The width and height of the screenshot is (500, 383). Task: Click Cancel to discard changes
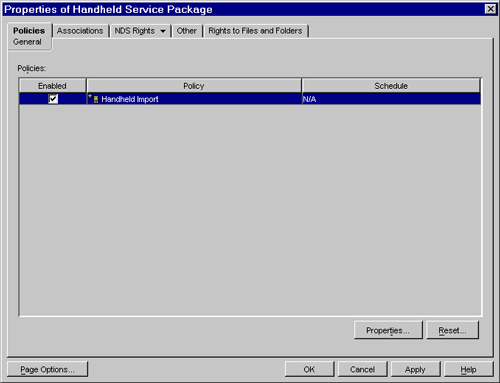coord(362,369)
